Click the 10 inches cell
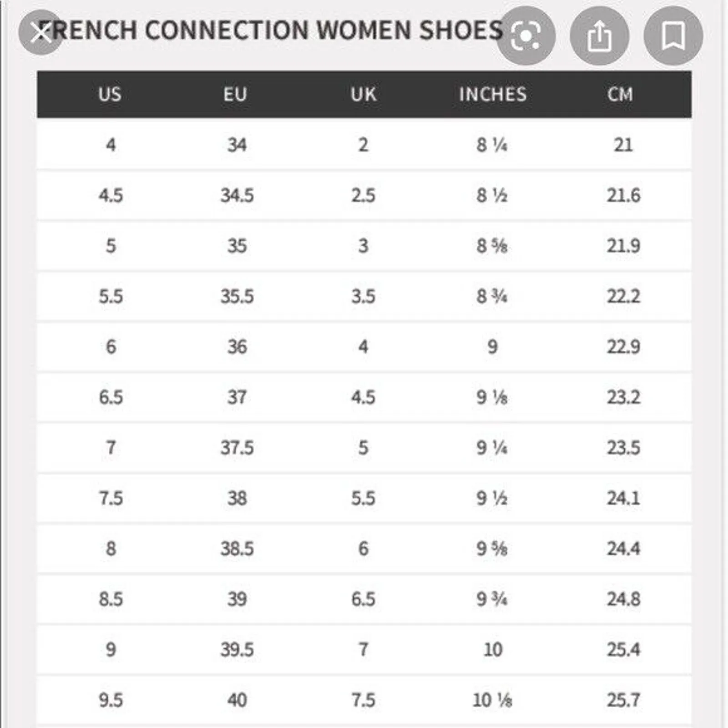 493,650
